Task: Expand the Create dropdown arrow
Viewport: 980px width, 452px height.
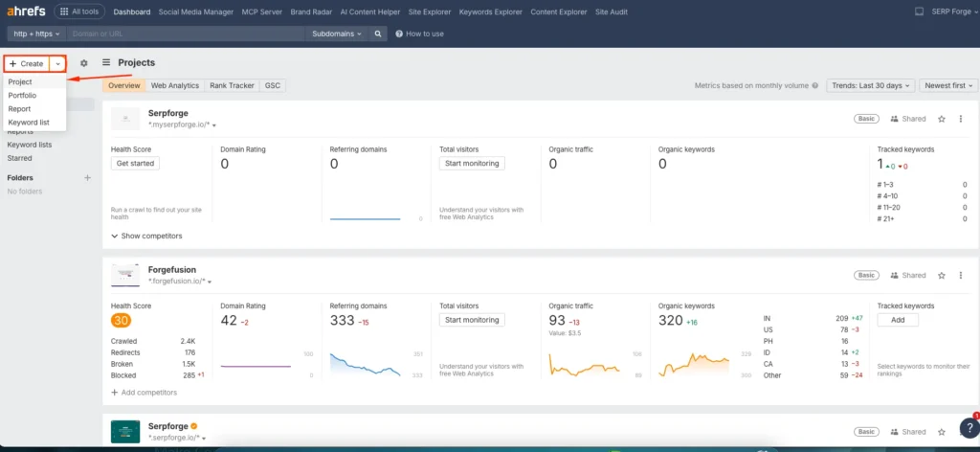Action: (x=58, y=63)
